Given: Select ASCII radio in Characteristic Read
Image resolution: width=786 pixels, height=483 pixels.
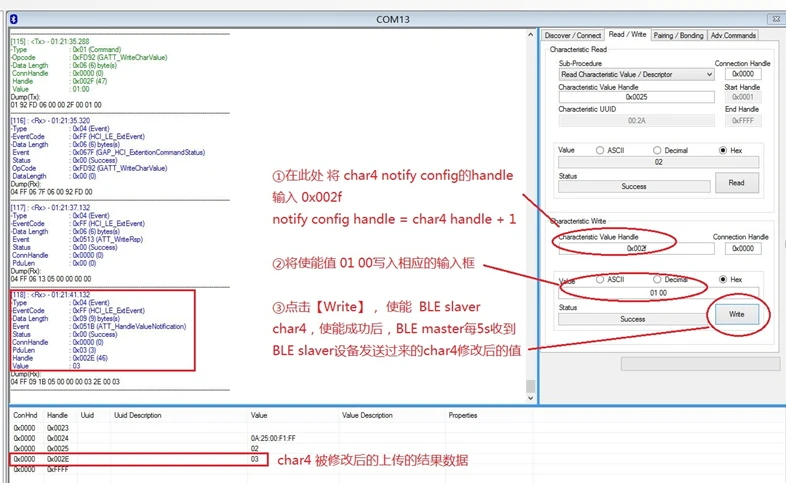Looking at the screenshot, I should 600,150.
